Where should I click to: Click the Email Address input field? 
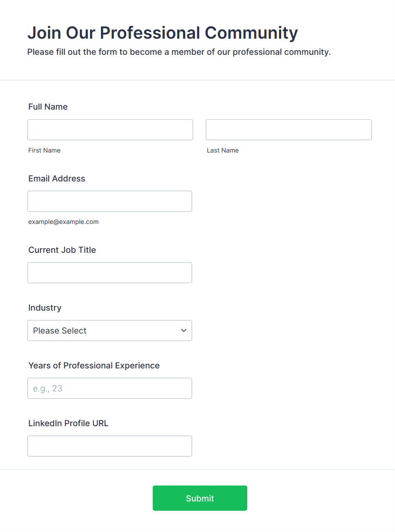coord(110,201)
